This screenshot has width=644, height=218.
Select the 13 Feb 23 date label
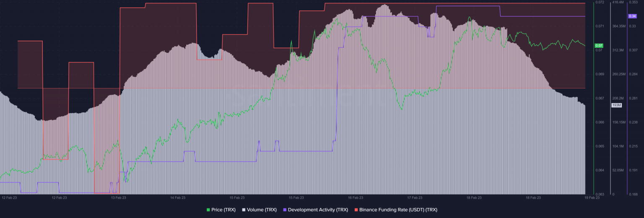pyautogui.click(x=118, y=197)
